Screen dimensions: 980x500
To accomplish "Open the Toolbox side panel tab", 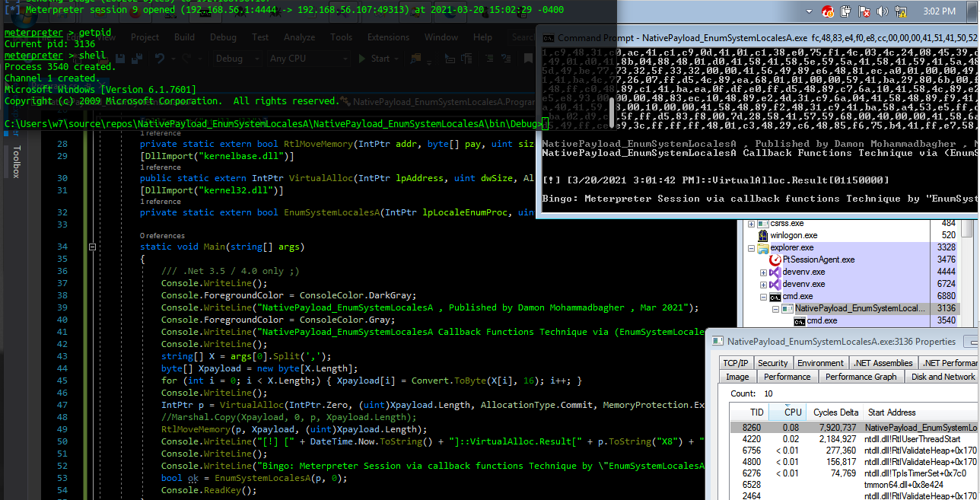I will point(17,161).
